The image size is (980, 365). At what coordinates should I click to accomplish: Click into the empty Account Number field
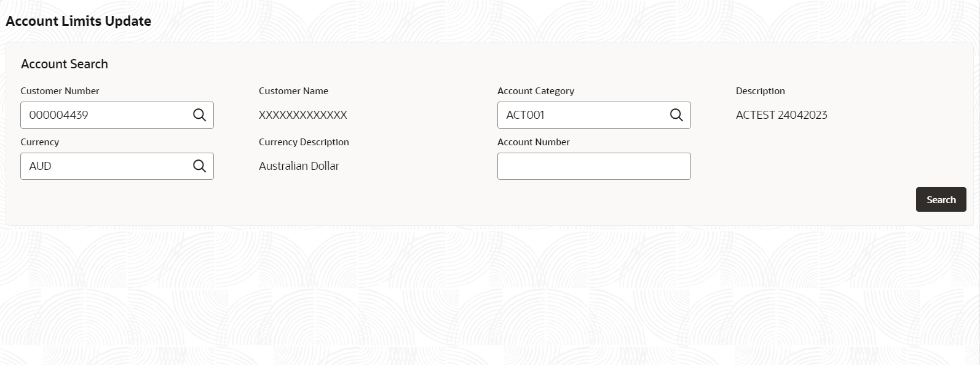(594, 166)
